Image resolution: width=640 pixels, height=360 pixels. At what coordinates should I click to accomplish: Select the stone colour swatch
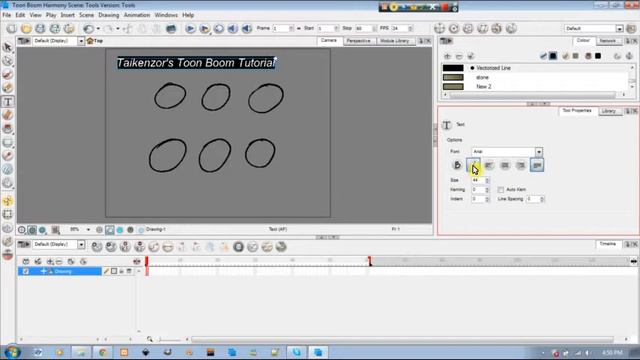(x=453, y=78)
